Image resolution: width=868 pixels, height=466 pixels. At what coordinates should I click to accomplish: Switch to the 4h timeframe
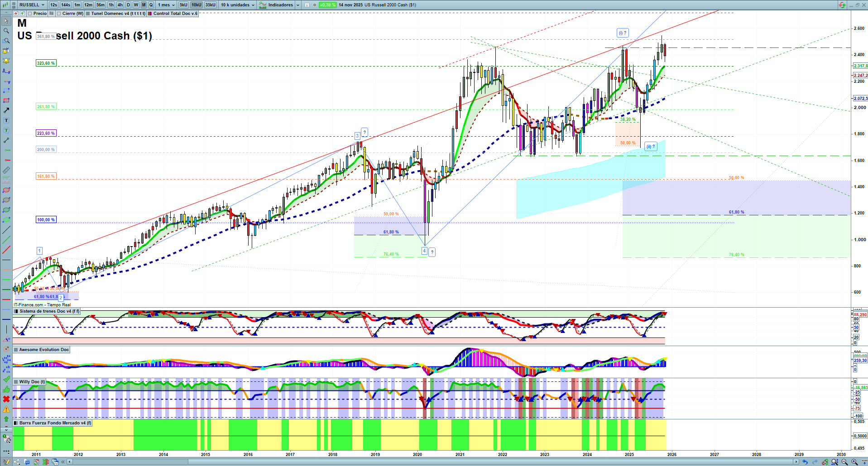[x=120, y=5]
